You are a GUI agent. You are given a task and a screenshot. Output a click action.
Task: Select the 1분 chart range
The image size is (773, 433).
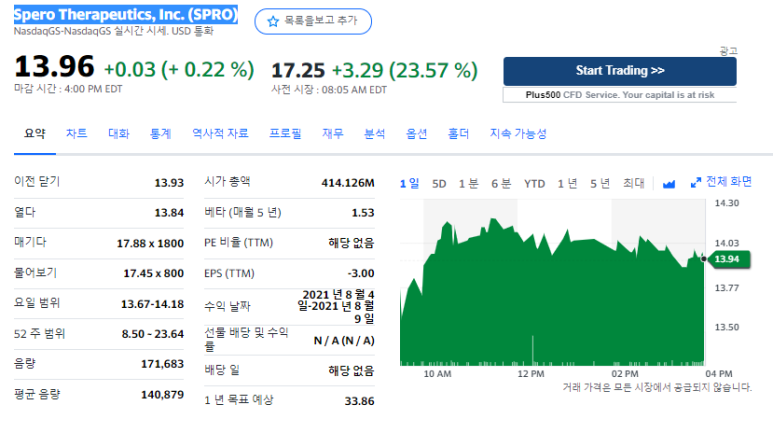tap(468, 184)
